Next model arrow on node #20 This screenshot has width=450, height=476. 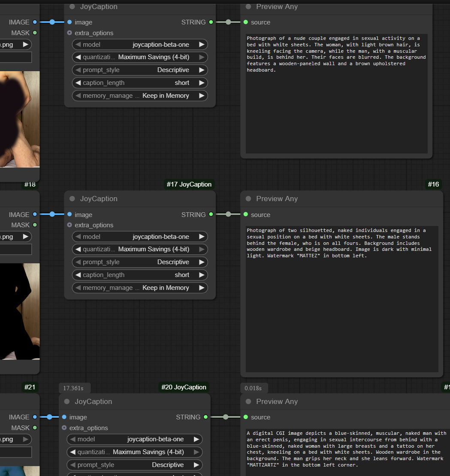(x=196, y=439)
